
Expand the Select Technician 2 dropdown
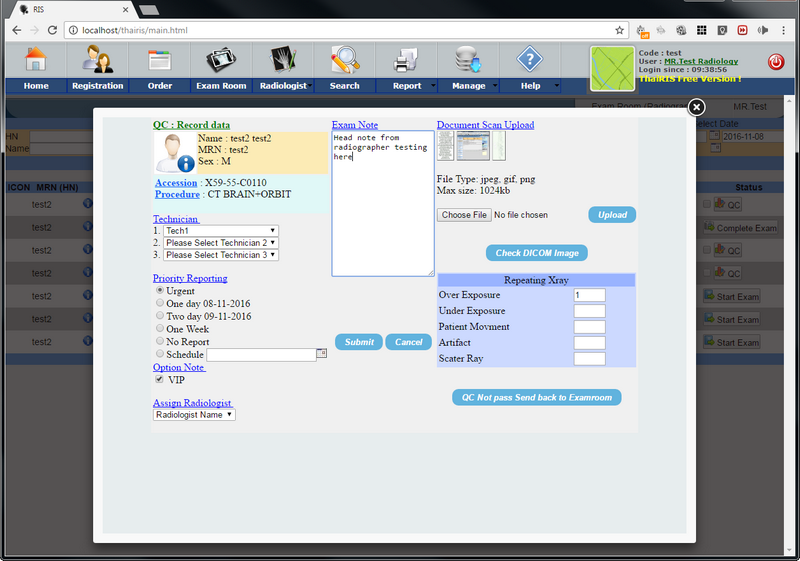click(x=221, y=243)
